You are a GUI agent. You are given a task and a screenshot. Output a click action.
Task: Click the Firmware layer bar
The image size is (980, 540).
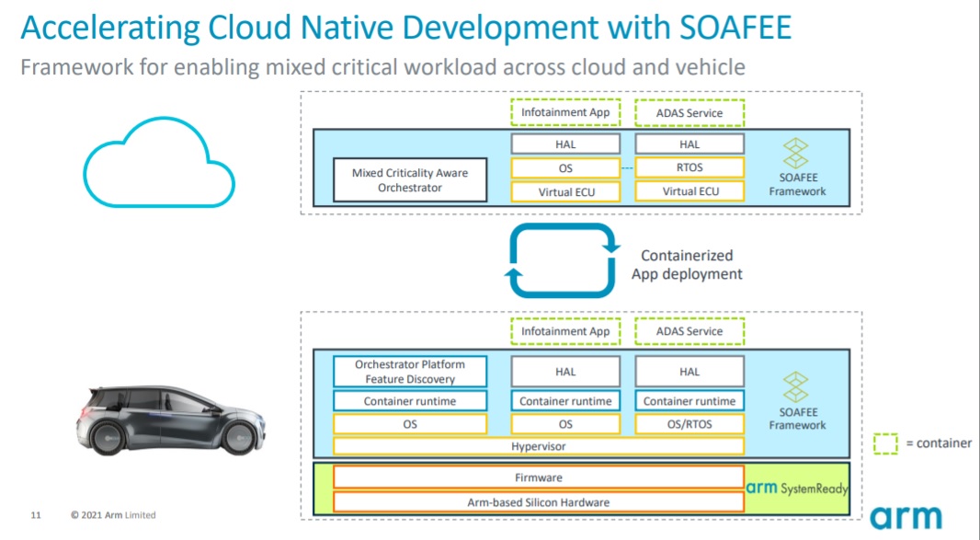click(x=539, y=477)
